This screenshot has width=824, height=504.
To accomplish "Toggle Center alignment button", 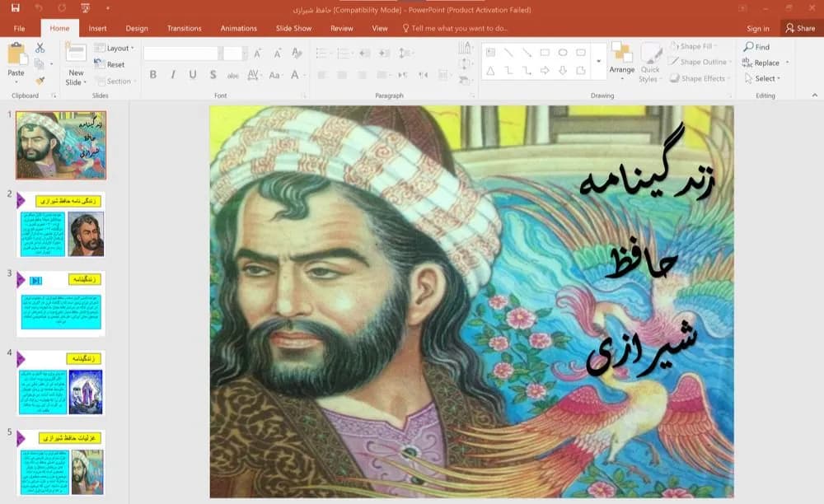I will point(342,75).
